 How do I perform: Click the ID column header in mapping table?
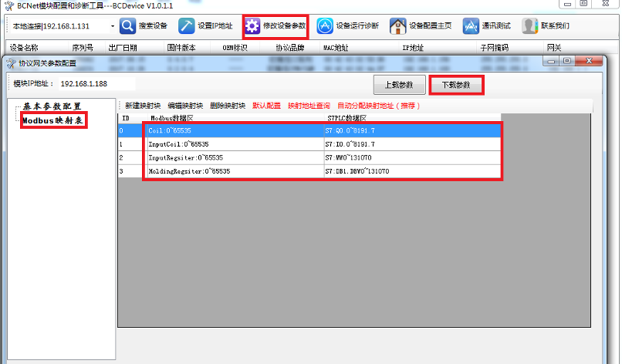pyautogui.click(x=133, y=118)
